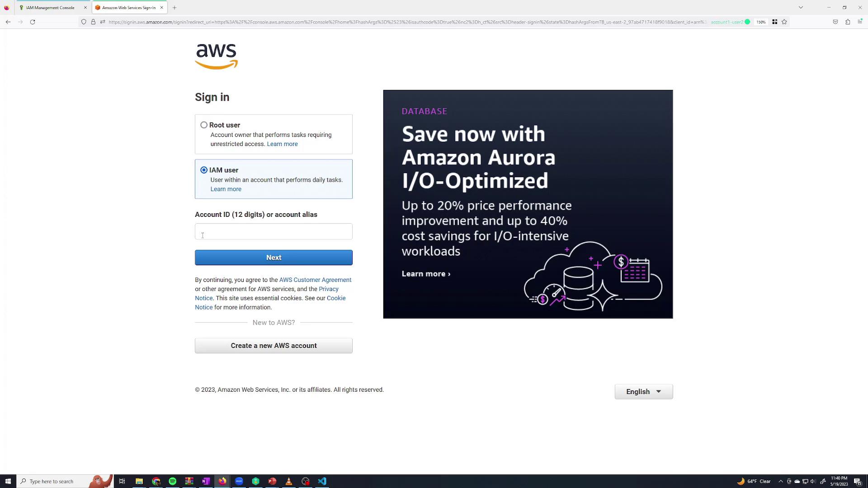
Task: Reload the current sign-in page
Action: (33, 22)
